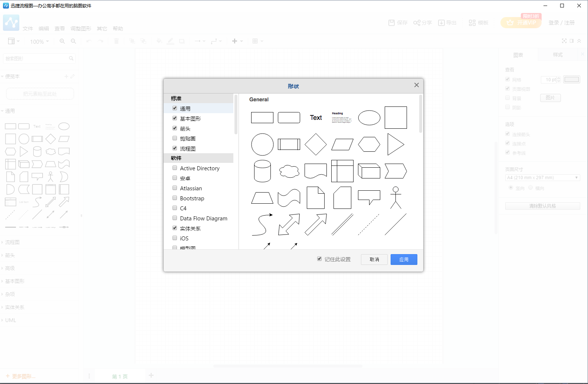Click the redo arrow in the toolbar
The width and height of the screenshot is (588, 384).
point(101,41)
